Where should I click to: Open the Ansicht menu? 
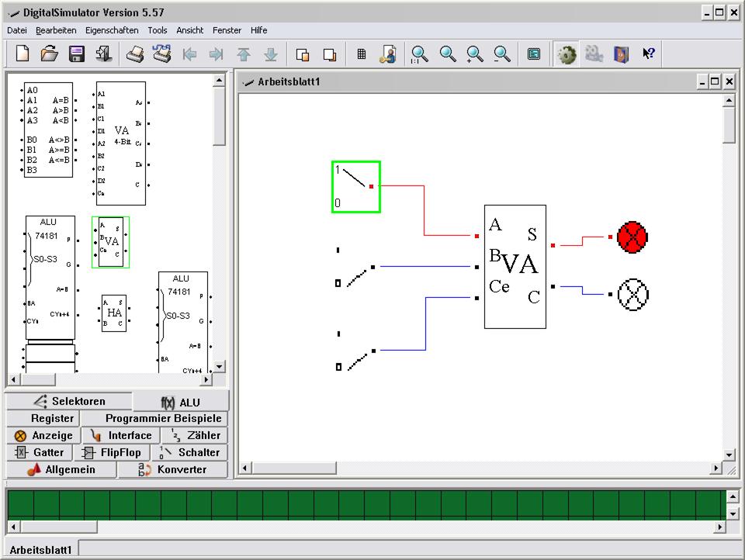[190, 30]
